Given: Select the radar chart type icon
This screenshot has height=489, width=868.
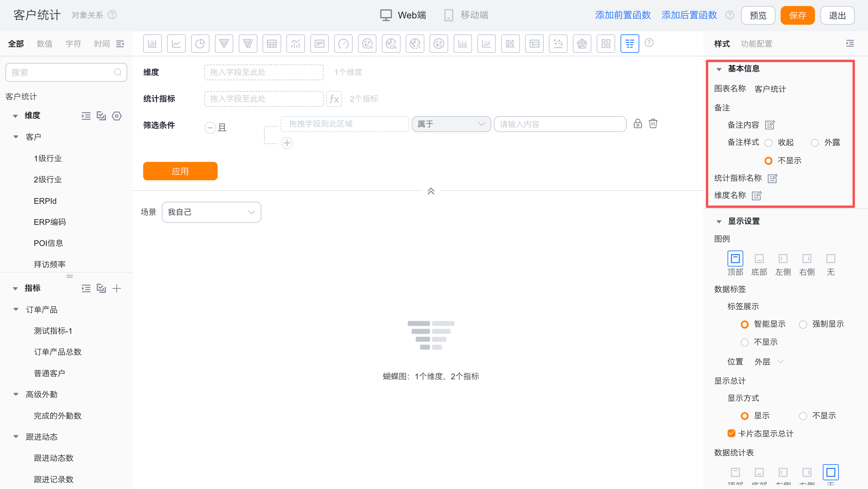Looking at the screenshot, I should tap(582, 43).
